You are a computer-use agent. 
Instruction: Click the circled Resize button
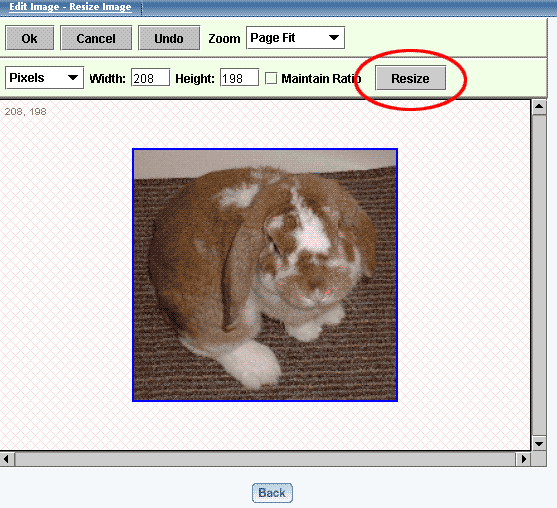[410, 78]
